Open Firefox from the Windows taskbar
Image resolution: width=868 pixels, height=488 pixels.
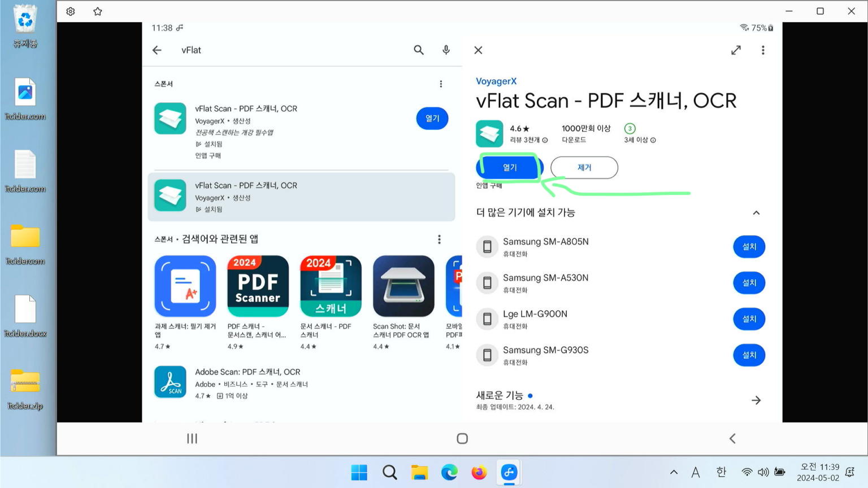pyautogui.click(x=479, y=472)
